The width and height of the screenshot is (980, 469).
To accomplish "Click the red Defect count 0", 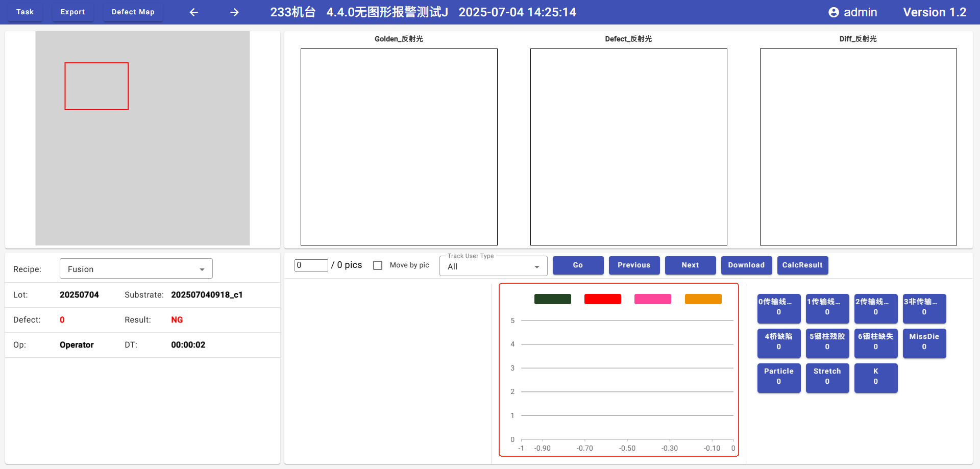I will (62, 320).
